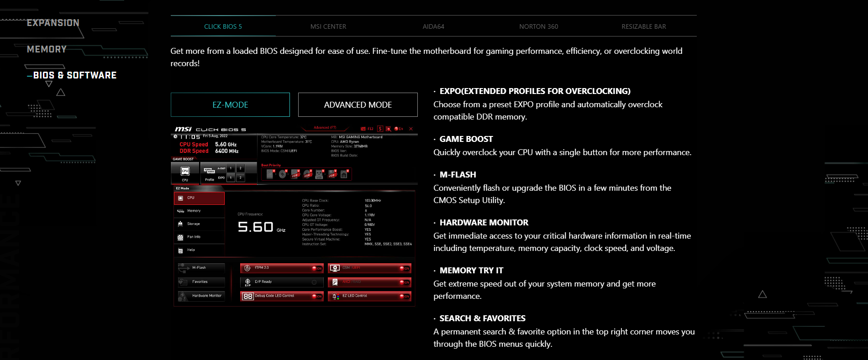Open the AIDA64 tab
The height and width of the screenshot is (360, 868).
click(433, 26)
